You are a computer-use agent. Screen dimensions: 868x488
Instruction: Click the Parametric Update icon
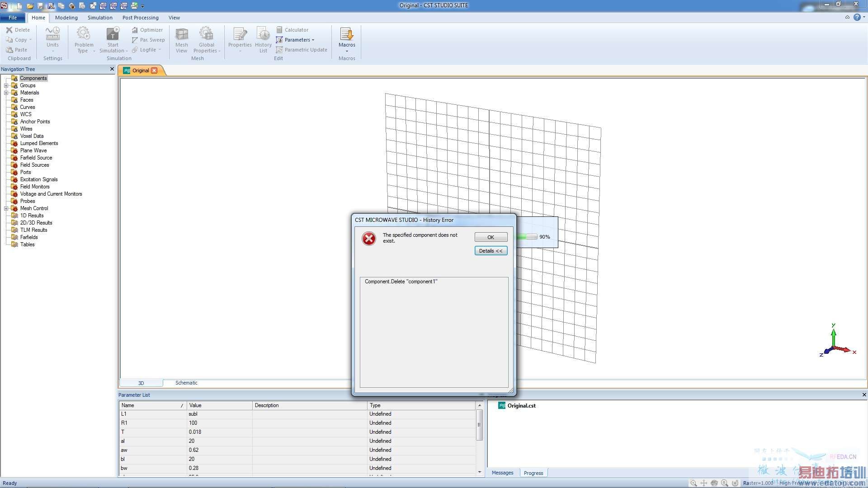(x=279, y=50)
